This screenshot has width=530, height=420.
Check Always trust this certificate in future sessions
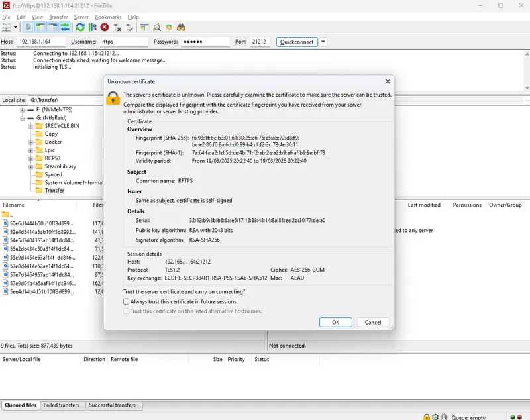pyautogui.click(x=125, y=301)
